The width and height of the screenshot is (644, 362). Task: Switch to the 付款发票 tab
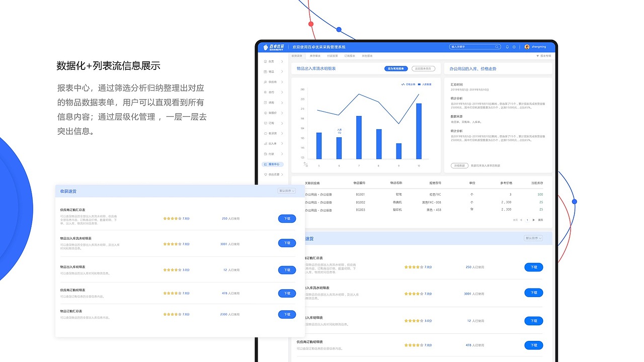tap(333, 56)
